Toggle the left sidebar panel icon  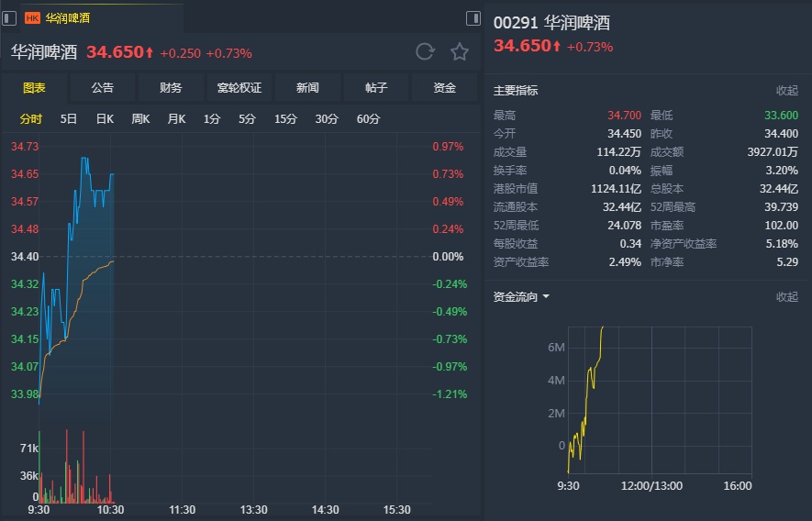(x=9, y=18)
